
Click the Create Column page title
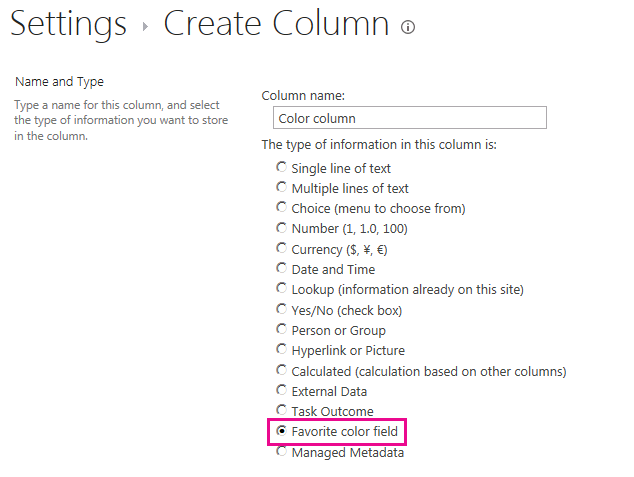(x=276, y=24)
